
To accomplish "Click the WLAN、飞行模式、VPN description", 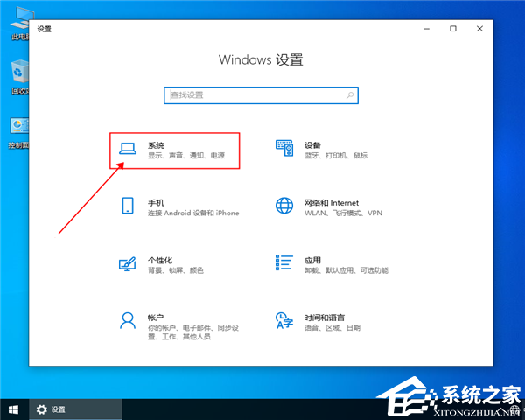I will pos(343,213).
